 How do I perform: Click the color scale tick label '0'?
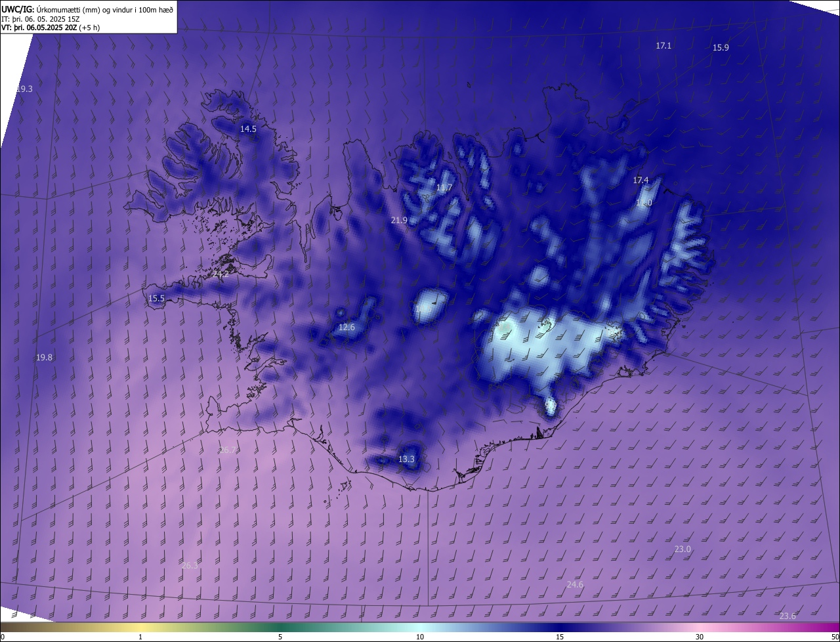pyautogui.click(x=3, y=637)
